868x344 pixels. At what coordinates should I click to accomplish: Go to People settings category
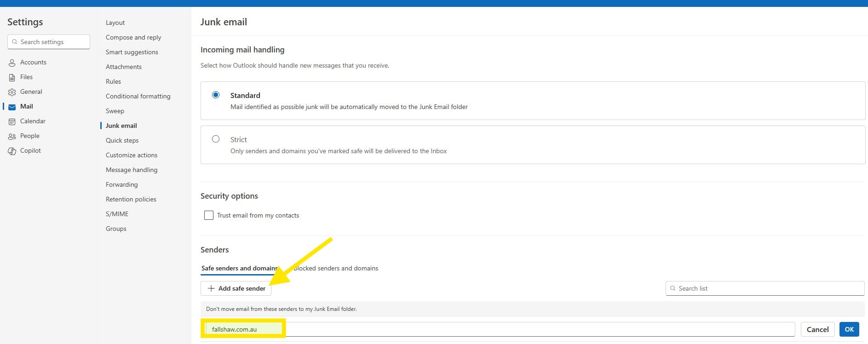tap(29, 136)
